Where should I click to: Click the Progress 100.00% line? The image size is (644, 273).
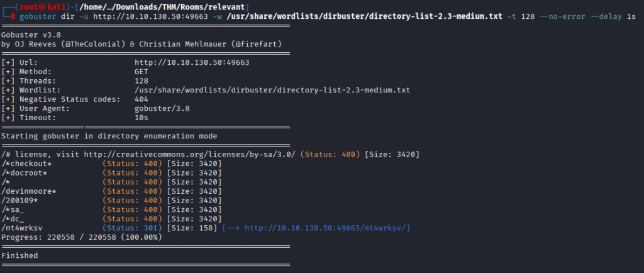(x=81, y=237)
